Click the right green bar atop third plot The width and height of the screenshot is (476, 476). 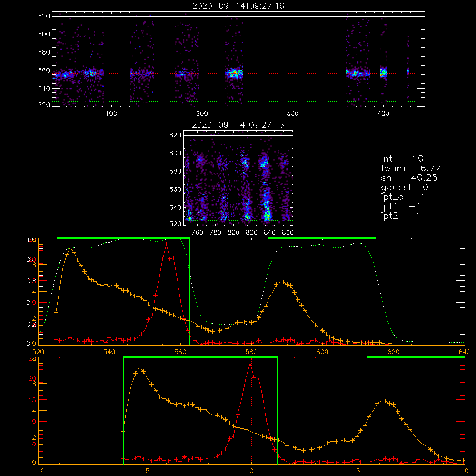coord(322,238)
